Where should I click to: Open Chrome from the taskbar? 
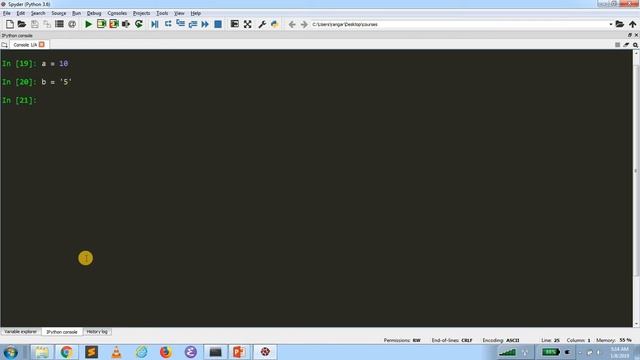67,352
